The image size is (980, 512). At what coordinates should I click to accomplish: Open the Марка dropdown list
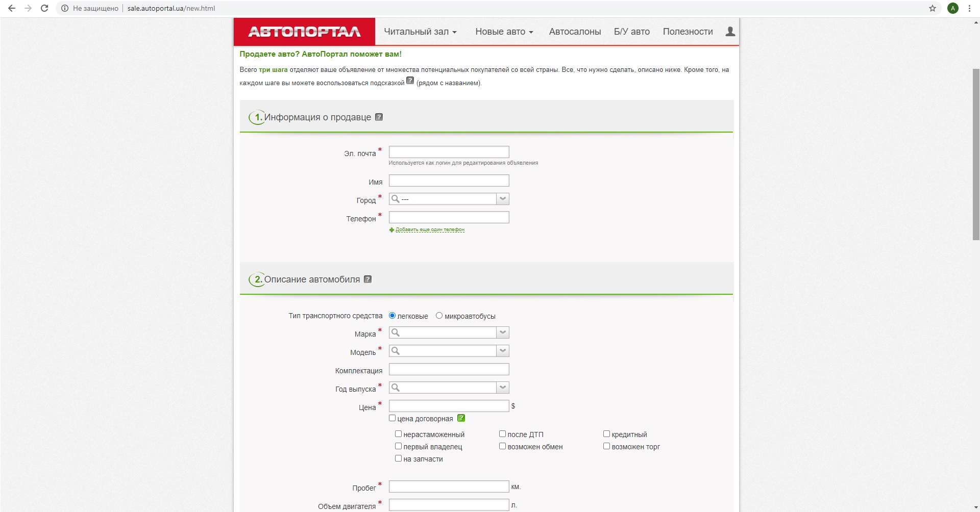(502, 332)
